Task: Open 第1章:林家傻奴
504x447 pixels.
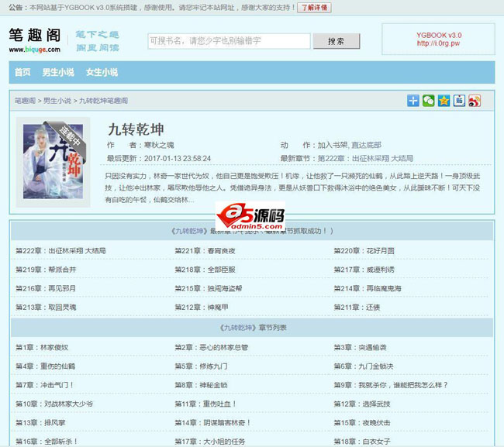Action: [42, 348]
